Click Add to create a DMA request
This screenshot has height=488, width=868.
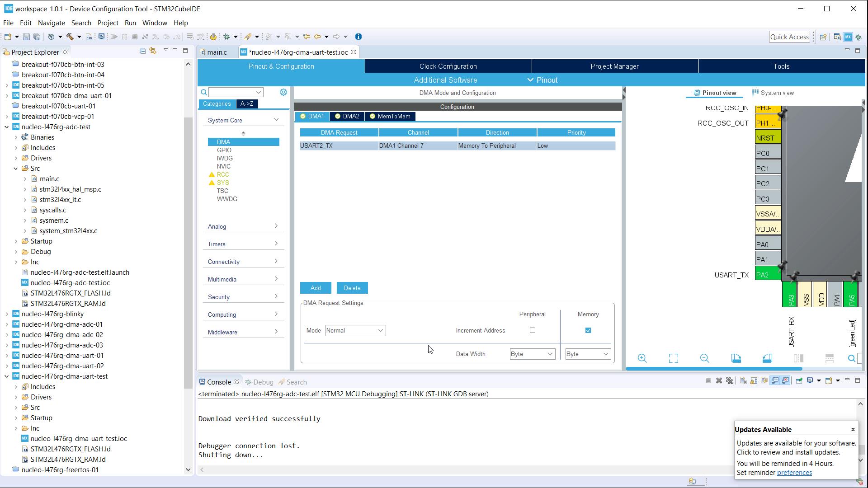click(315, 288)
